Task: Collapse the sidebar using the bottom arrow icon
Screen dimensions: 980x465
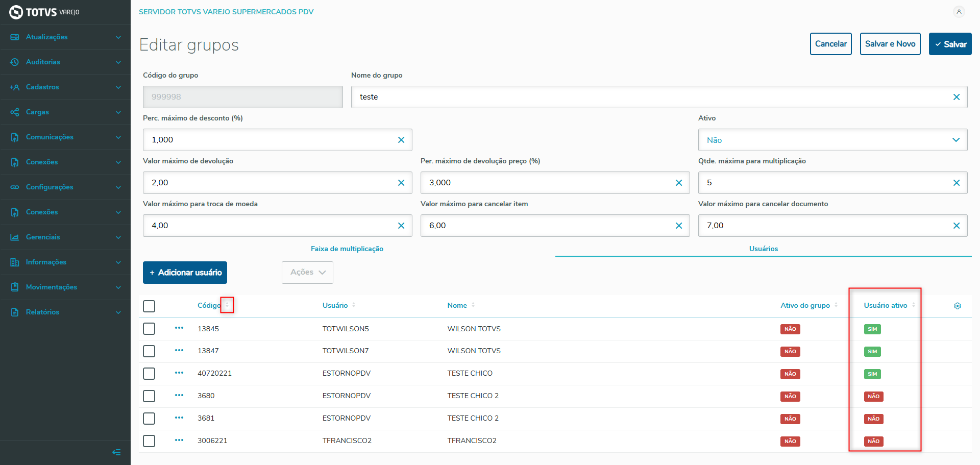Action: (116, 452)
